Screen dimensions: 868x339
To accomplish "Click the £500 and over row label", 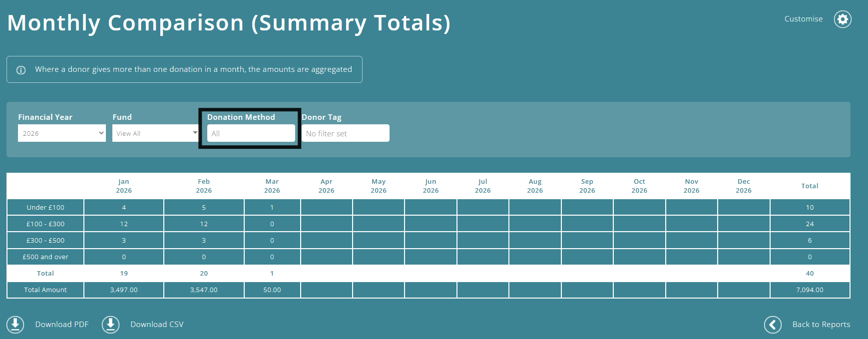I will pyautogui.click(x=45, y=257).
